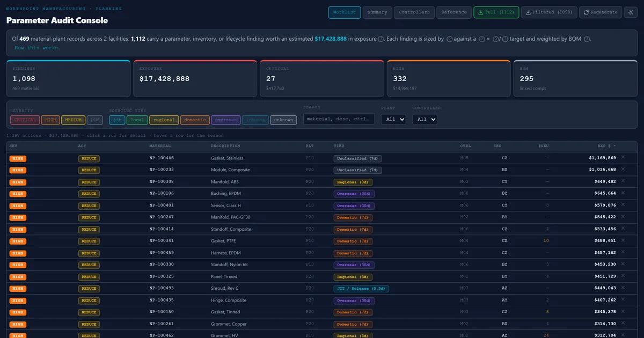Click the REDUCE badge on NP-100446 row
The image size is (644, 338).
tap(89, 158)
